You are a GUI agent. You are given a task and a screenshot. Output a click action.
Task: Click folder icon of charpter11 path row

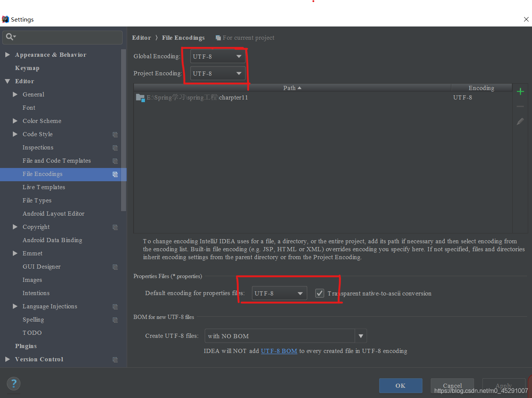click(140, 98)
